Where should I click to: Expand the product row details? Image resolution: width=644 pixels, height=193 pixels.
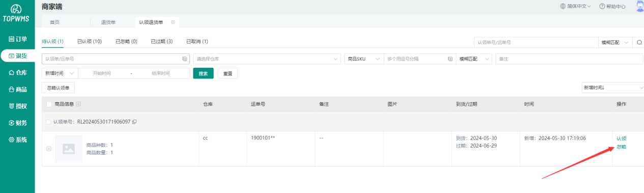49,149
